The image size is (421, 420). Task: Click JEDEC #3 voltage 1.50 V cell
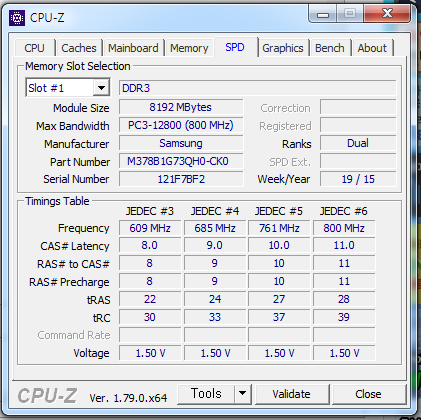click(x=150, y=353)
